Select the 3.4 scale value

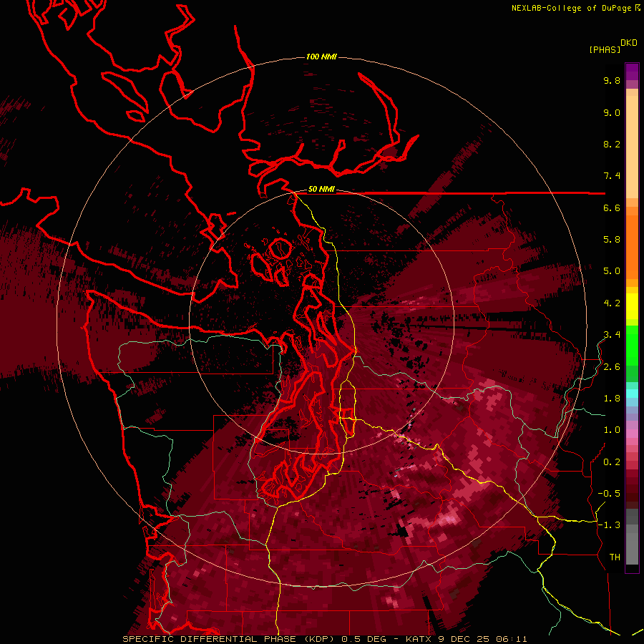pyautogui.click(x=612, y=335)
